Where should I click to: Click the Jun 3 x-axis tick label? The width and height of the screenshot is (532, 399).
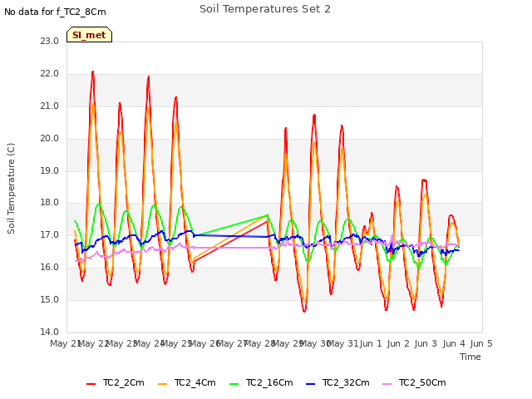[x=426, y=343]
